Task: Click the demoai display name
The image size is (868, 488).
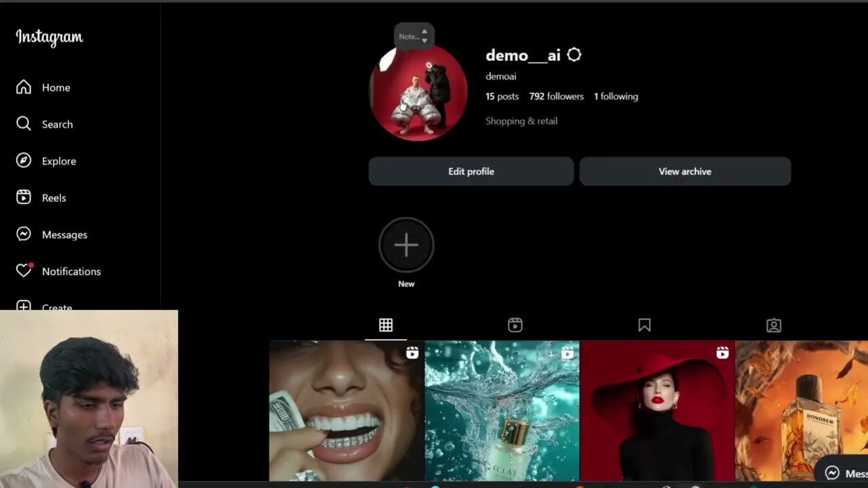Action: pos(500,76)
